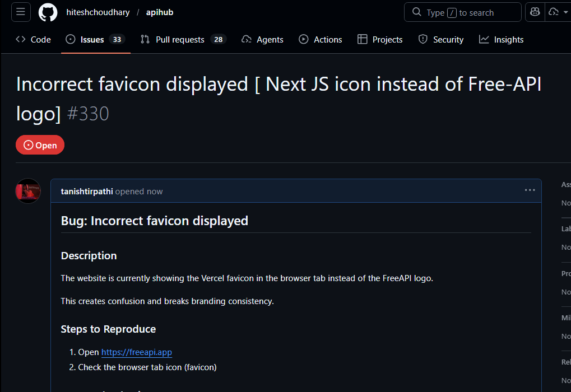Open the comment's three-dot options menu

pos(530,190)
